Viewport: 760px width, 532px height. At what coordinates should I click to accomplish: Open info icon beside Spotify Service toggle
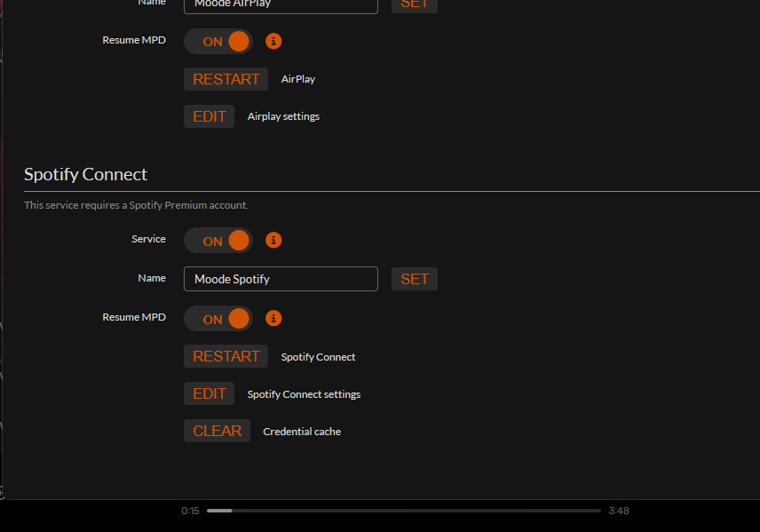[x=273, y=240]
